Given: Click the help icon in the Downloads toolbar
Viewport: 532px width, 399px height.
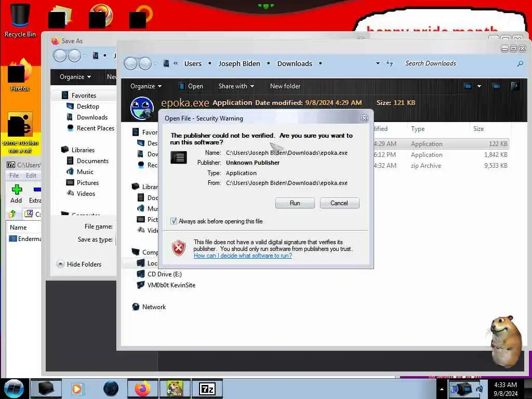Looking at the screenshot, I should [515, 86].
